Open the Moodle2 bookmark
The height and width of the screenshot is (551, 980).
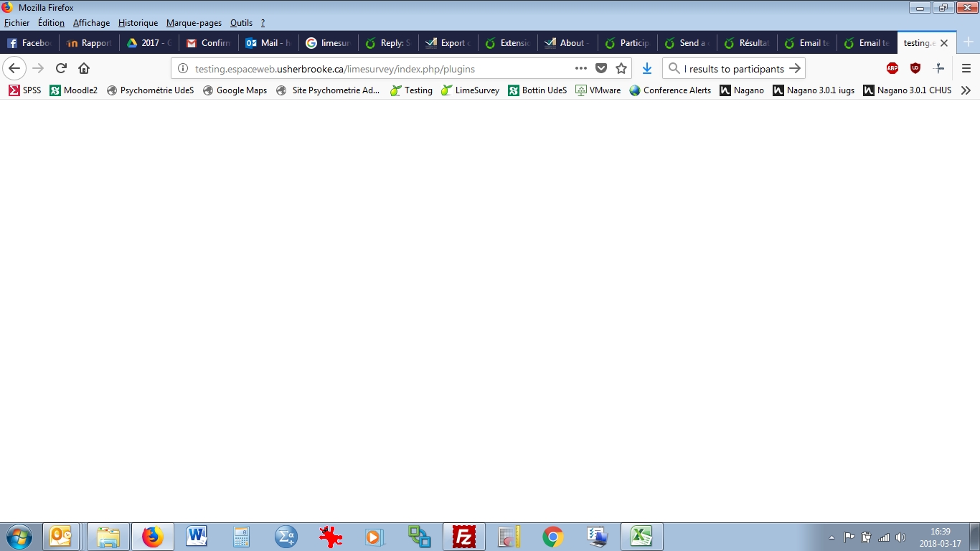(x=73, y=90)
